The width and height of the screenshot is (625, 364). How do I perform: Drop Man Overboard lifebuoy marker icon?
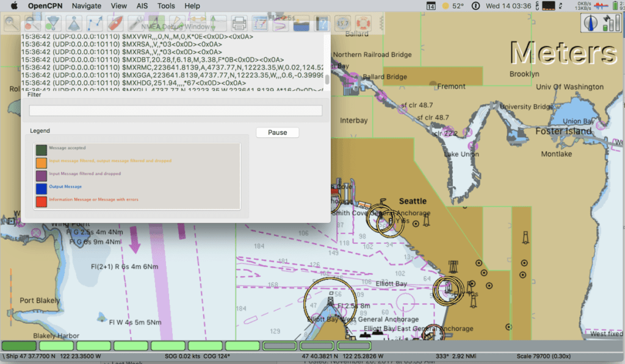click(x=364, y=24)
